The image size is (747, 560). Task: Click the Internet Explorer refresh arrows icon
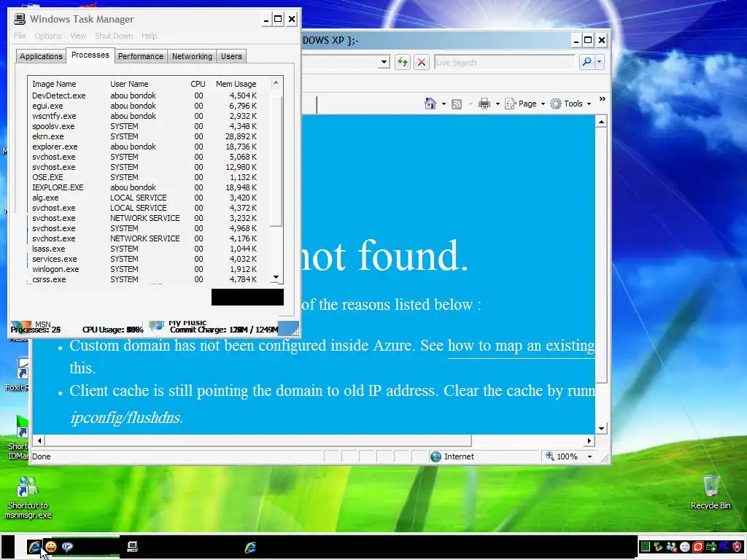(x=403, y=62)
